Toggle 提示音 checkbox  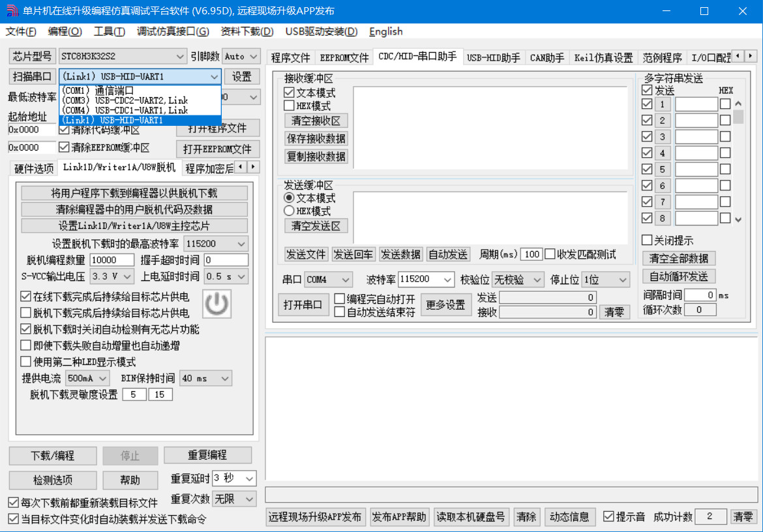[x=608, y=516]
